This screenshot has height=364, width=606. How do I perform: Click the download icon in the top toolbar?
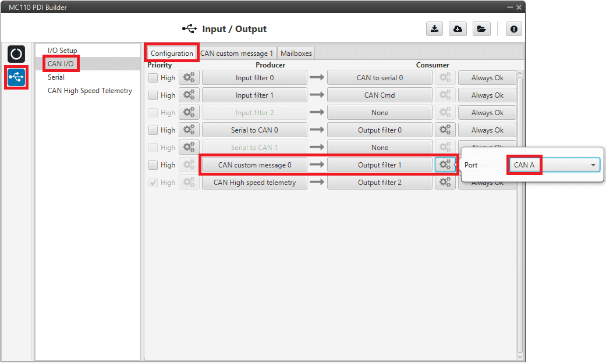tap(434, 29)
